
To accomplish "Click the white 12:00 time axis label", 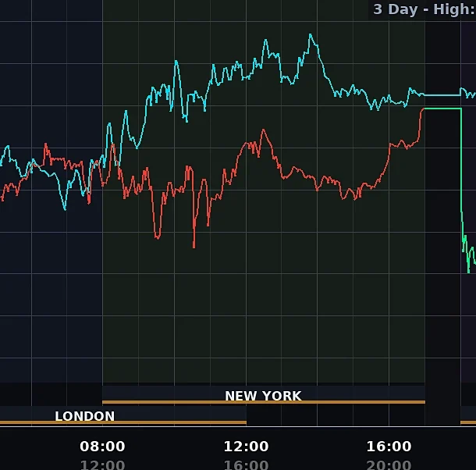I will pos(247,447).
